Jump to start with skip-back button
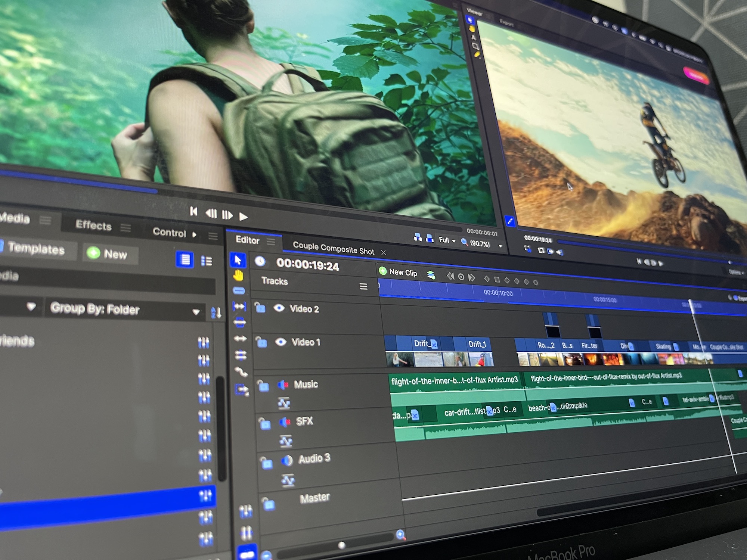Viewport: 747px width, 560px height. tap(193, 212)
